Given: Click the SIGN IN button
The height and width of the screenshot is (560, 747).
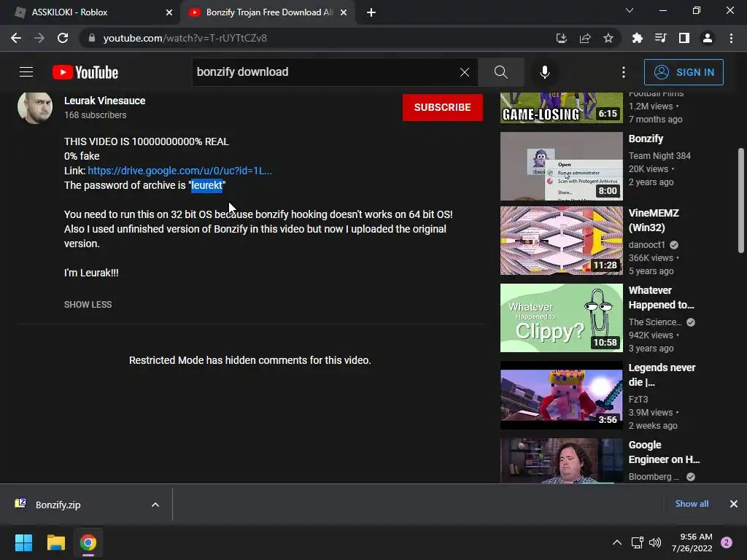Looking at the screenshot, I should [684, 72].
